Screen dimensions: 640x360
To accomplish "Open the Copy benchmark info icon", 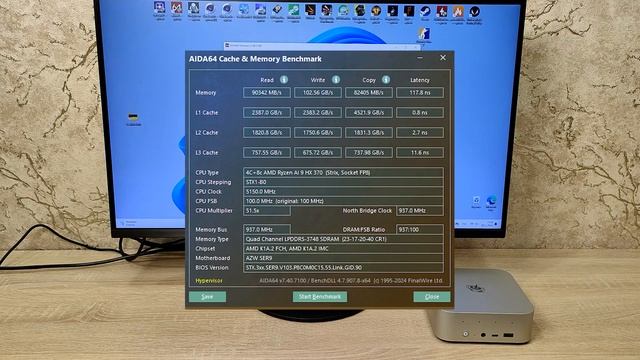I will (386, 80).
